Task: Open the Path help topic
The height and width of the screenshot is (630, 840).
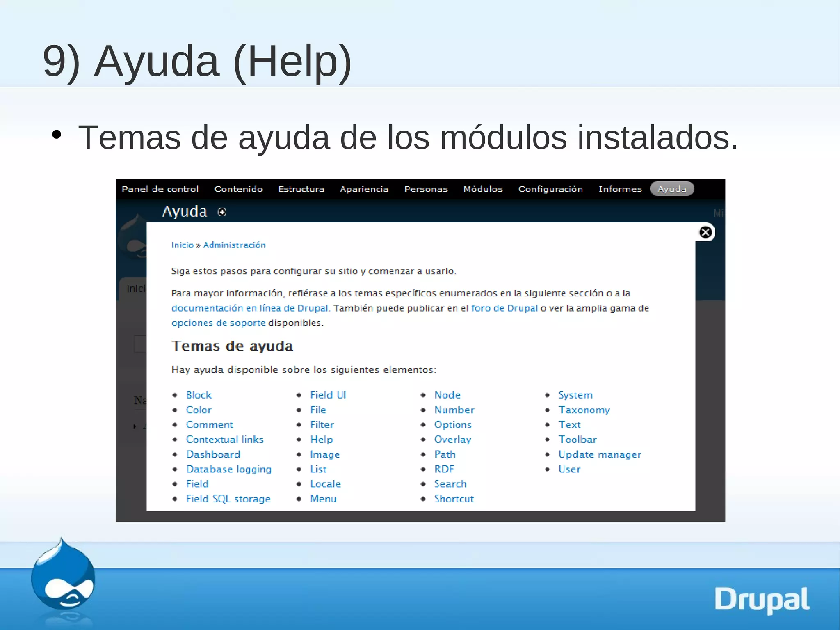Action: tap(445, 454)
